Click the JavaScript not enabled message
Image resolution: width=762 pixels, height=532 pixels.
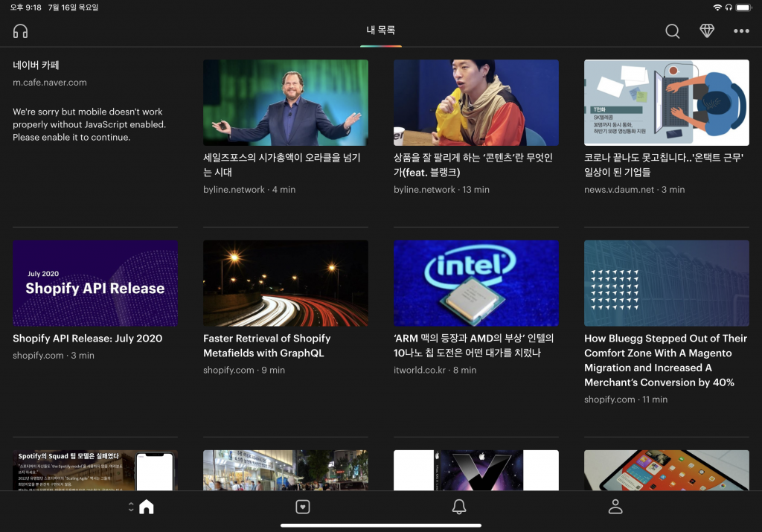click(x=89, y=124)
